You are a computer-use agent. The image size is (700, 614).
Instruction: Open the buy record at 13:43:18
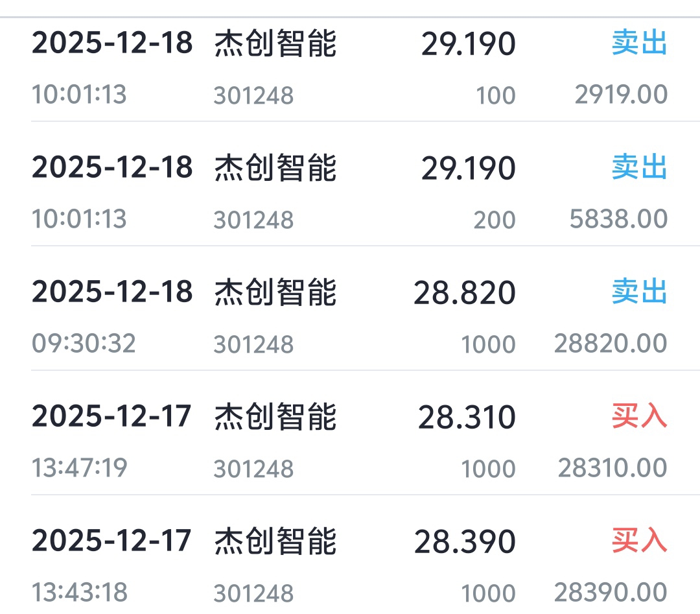[350, 566]
